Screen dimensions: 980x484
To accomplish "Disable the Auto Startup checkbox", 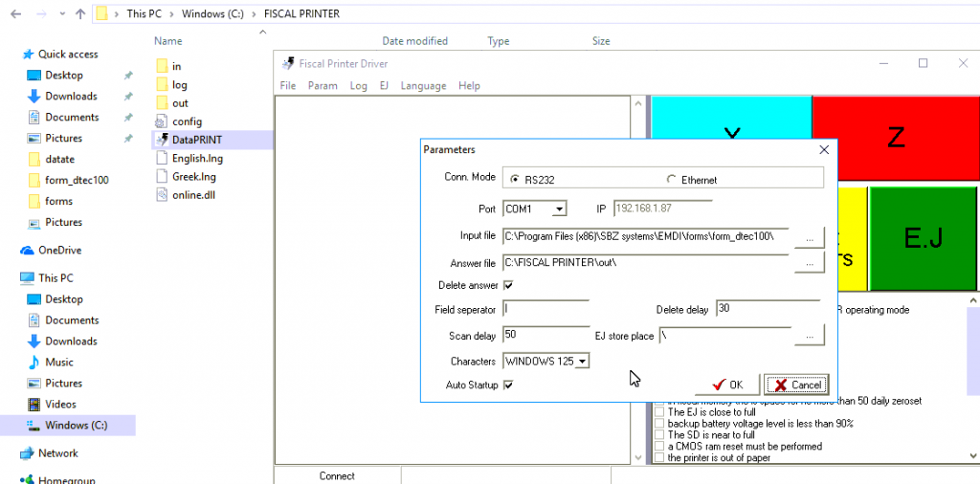I will click(x=508, y=385).
